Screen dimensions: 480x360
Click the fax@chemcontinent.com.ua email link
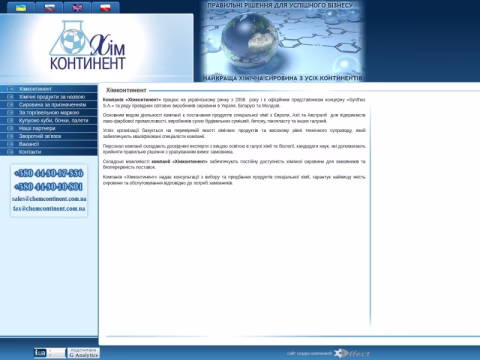click(49, 209)
